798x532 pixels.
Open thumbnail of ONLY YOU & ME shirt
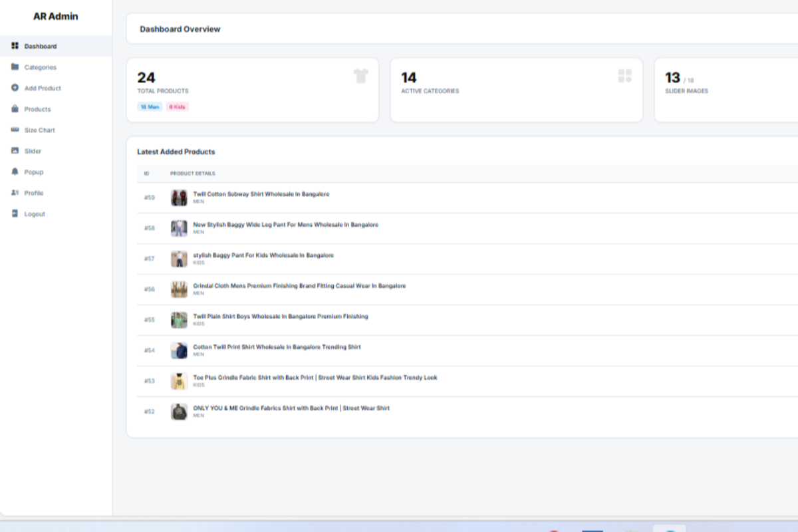179,412
